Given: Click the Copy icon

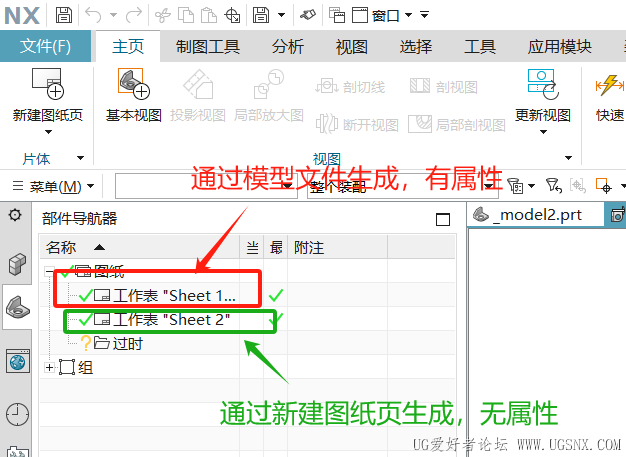Looking at the screenshot, I should (x=186, y=16).
